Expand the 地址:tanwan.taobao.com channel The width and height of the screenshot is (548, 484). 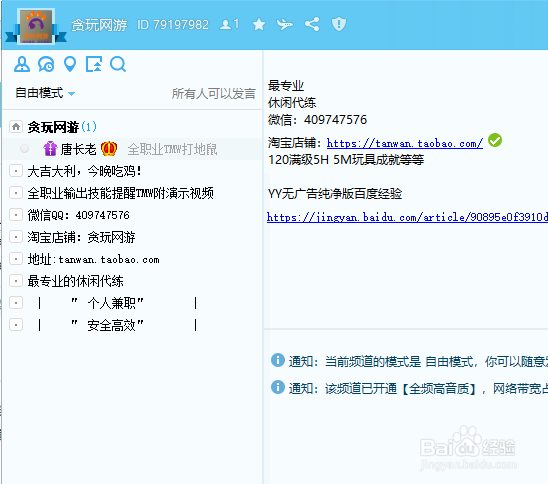click(16, 259)
